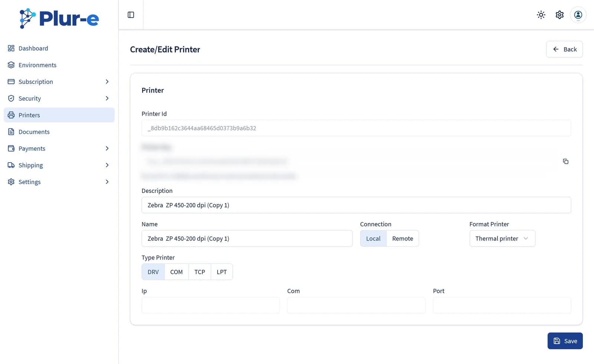Open Documents page
The width and height of the screenshot is (594, 364).
coord(59,132)
